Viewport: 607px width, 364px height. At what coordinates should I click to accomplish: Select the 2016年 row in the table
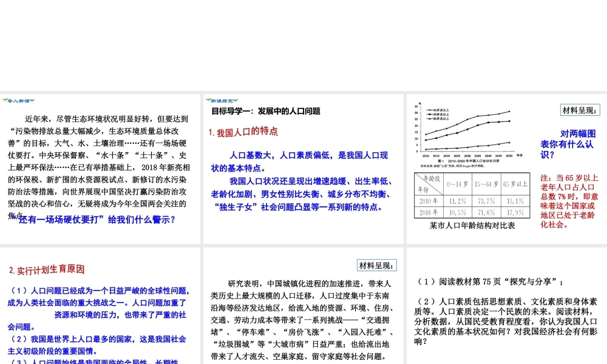[470, 212]
